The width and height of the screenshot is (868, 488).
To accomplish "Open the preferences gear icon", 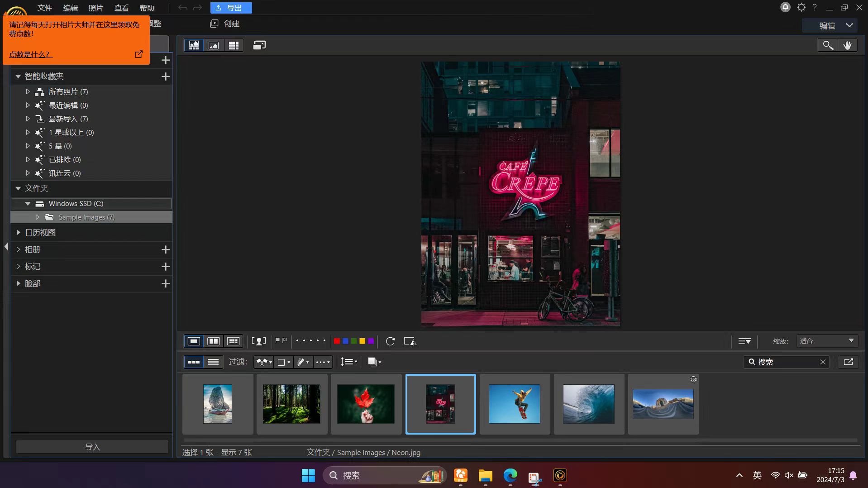I will 801,7.
